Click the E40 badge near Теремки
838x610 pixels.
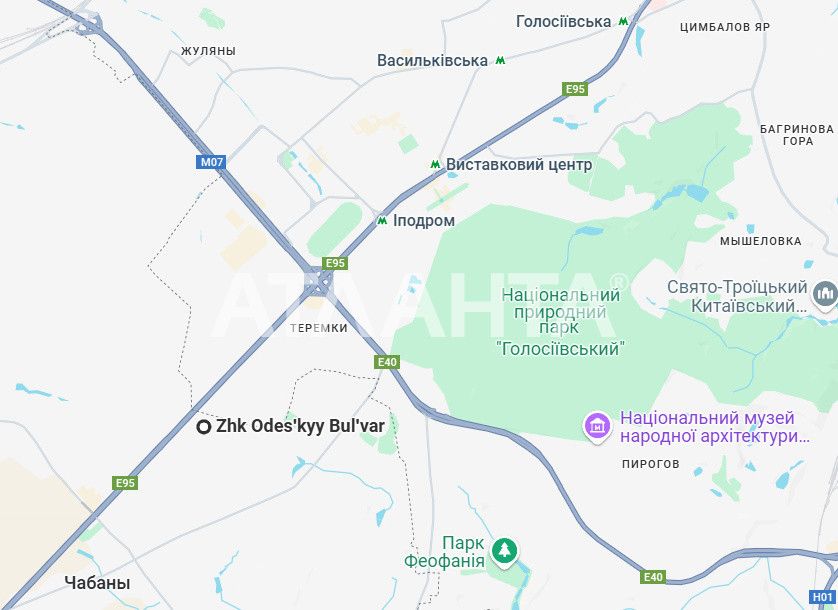(x=387, y=362)
